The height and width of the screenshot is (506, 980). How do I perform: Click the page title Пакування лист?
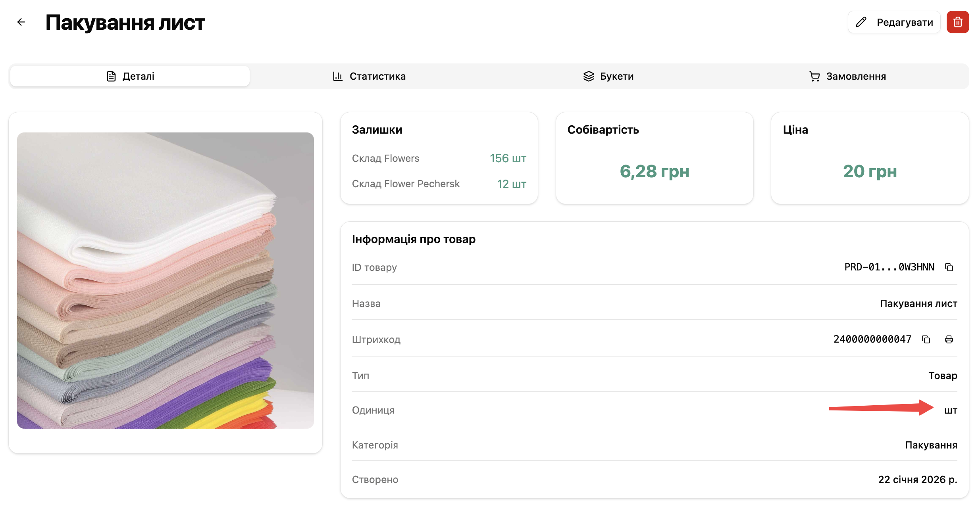point(125,22)
